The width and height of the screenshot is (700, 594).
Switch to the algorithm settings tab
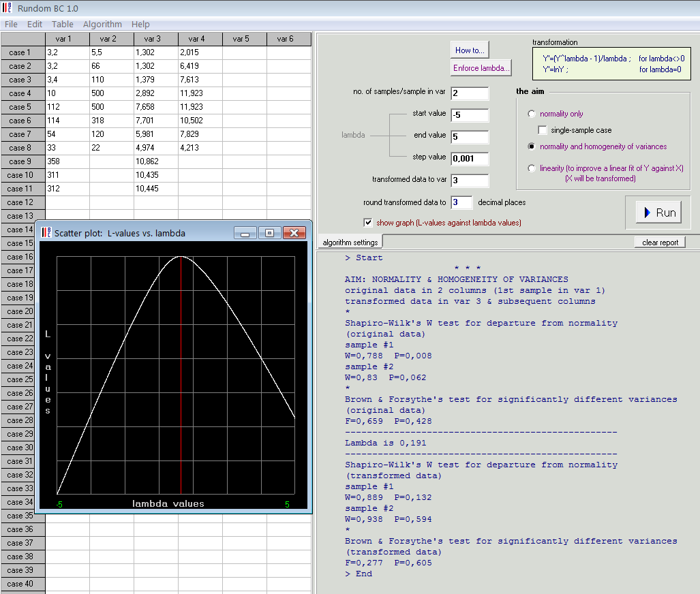(x=350, y=243)
